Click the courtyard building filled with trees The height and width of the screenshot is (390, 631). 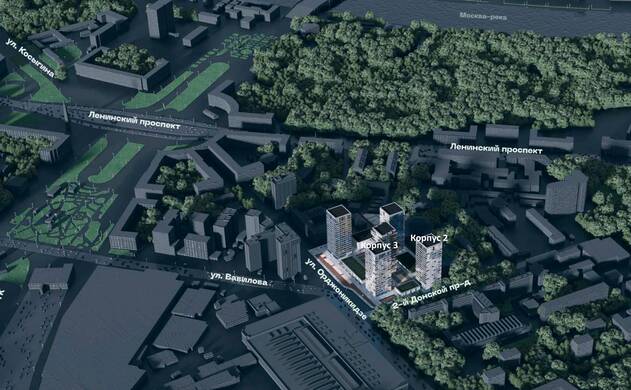[x=122, y=66]
